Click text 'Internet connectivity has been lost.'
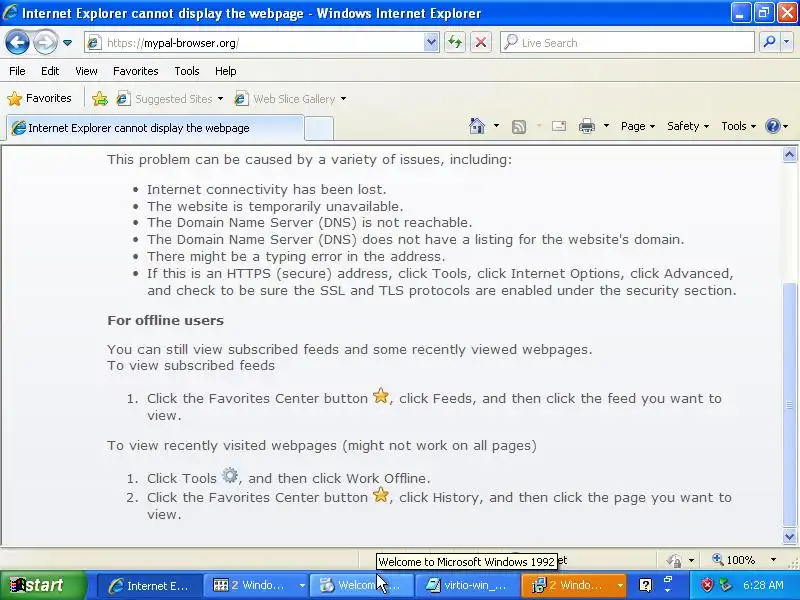Viewport: 800px width, 600px height. click(266, 189)
